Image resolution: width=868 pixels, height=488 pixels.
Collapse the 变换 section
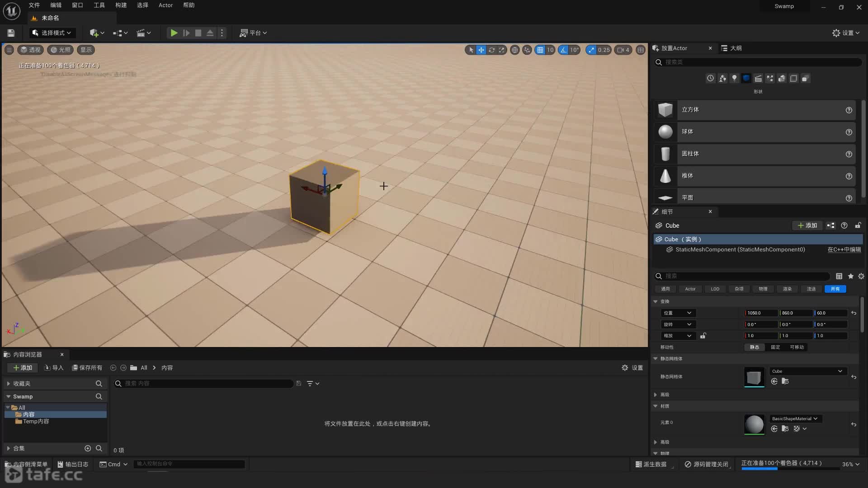(656, 301)
